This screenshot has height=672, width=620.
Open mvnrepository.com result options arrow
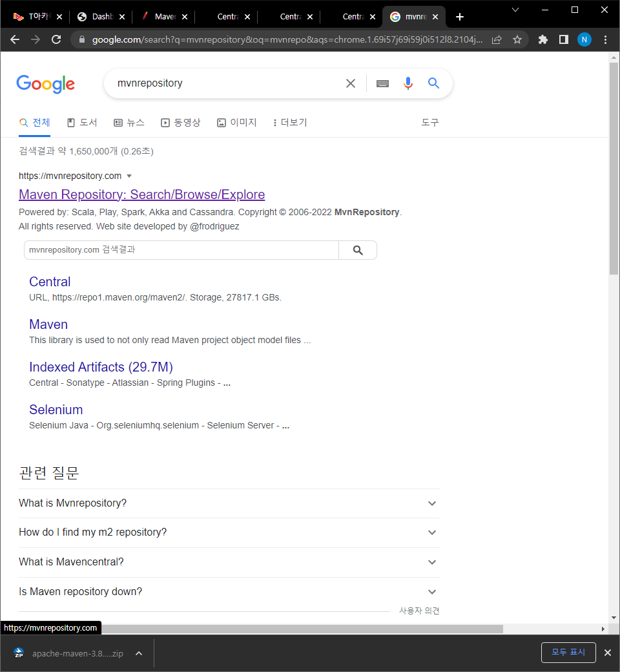point(129,176)
